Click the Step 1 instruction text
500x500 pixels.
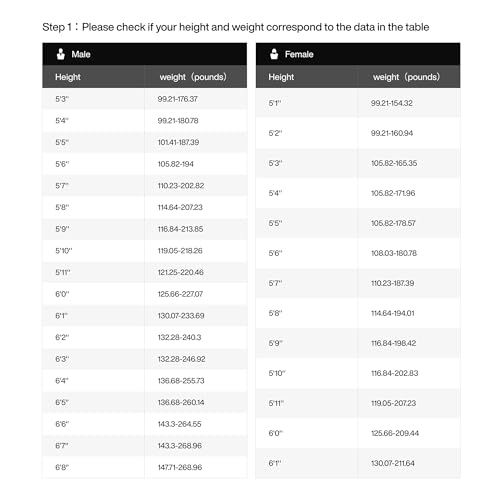[x=236, y=27]
